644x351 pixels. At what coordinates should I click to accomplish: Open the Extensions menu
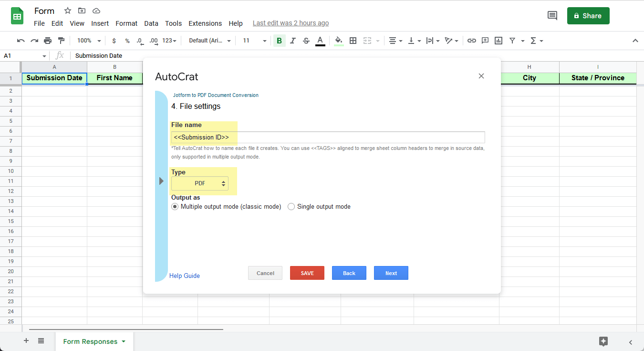tap(205, 23)
